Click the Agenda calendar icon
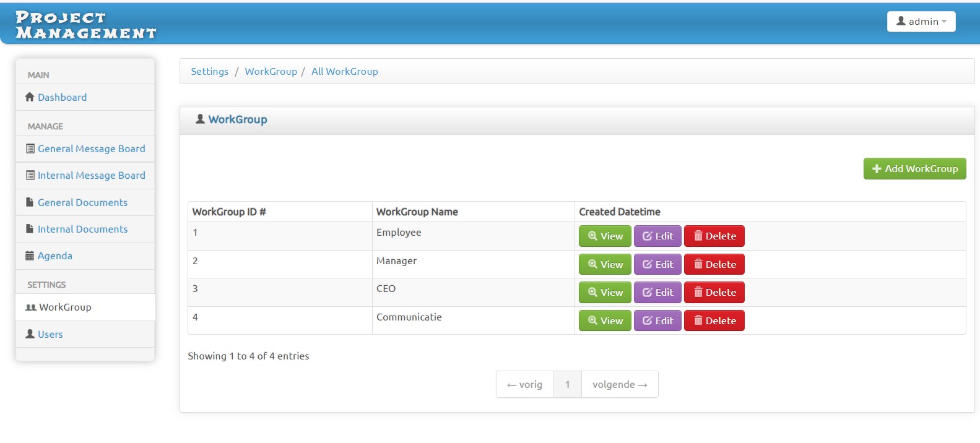Image resolution: width=980 pixels, height=443 pixels. [30, 256]
